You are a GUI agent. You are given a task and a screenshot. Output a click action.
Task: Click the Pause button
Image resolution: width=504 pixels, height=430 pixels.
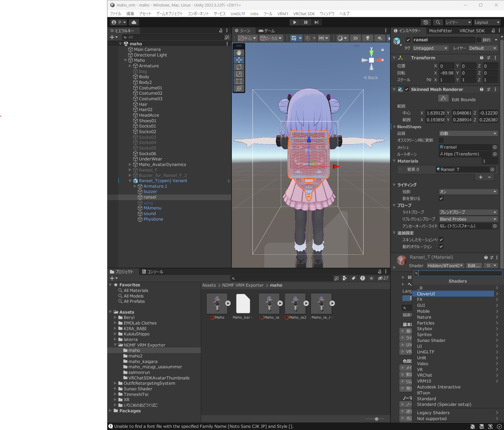pos(306,22)
